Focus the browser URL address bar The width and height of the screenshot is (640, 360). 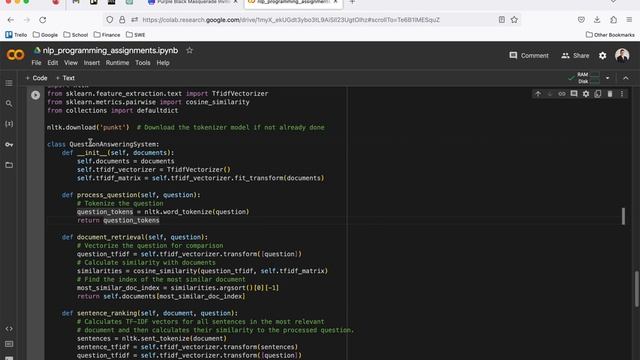291,20
